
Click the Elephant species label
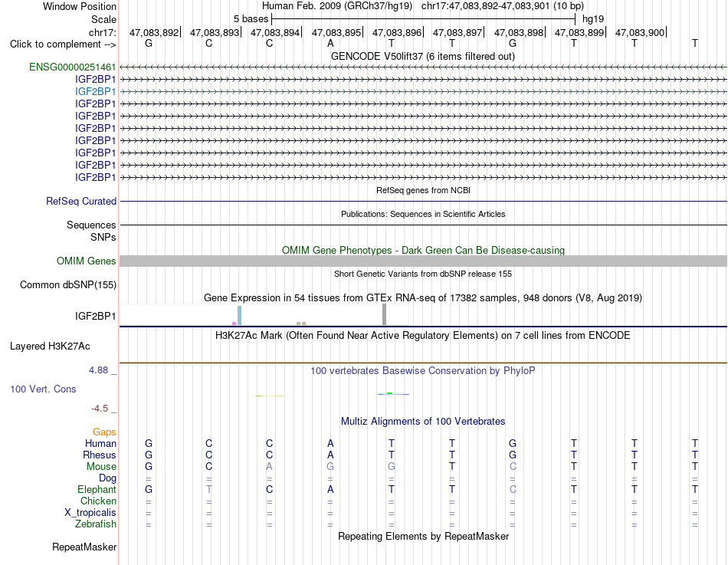coord(97,489)
